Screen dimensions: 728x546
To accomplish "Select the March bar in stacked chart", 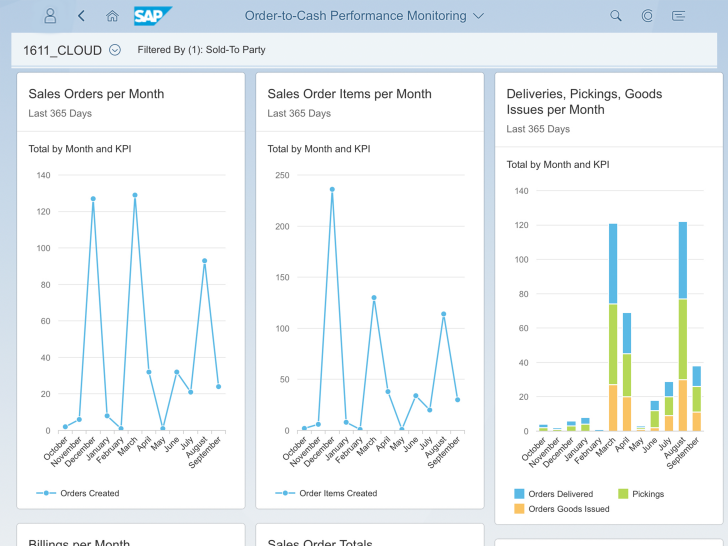I will (x=613, y=327).
